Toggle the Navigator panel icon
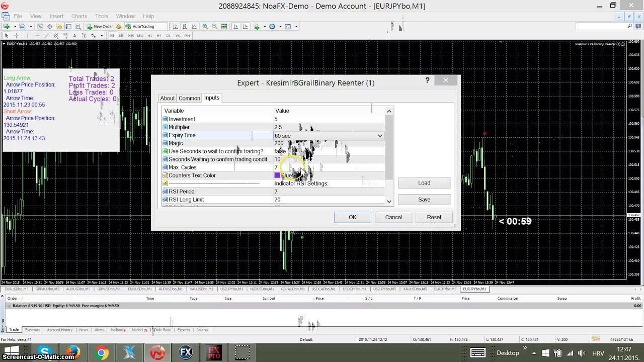Screen dimensions: 644x362 (x=59, y=26)
